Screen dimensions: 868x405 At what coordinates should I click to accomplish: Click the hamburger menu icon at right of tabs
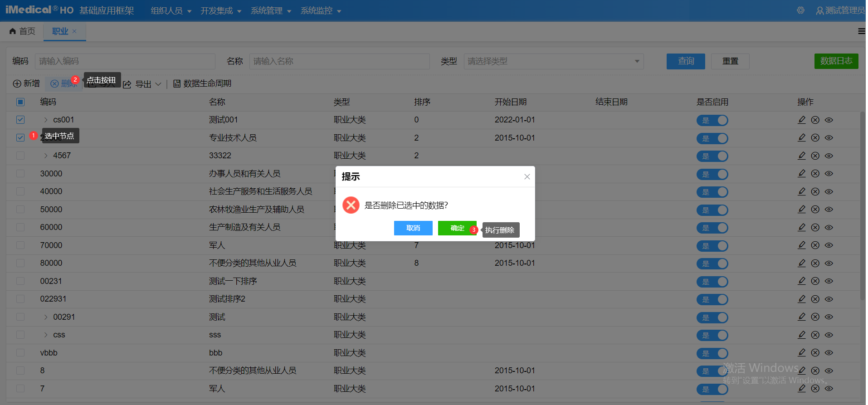[x=861, y=31]
